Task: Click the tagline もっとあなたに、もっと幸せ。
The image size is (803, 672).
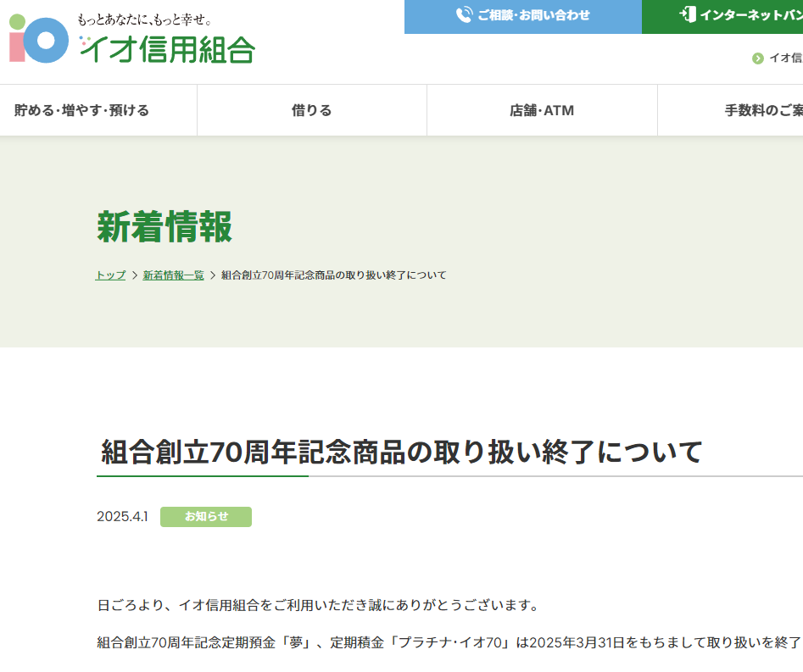Action: pos(144,19)
